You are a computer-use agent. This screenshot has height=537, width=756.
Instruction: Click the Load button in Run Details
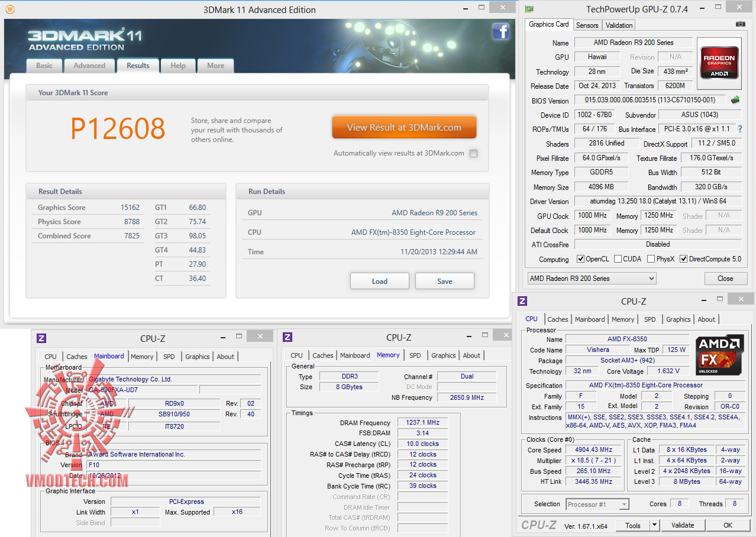pos(380,281)
